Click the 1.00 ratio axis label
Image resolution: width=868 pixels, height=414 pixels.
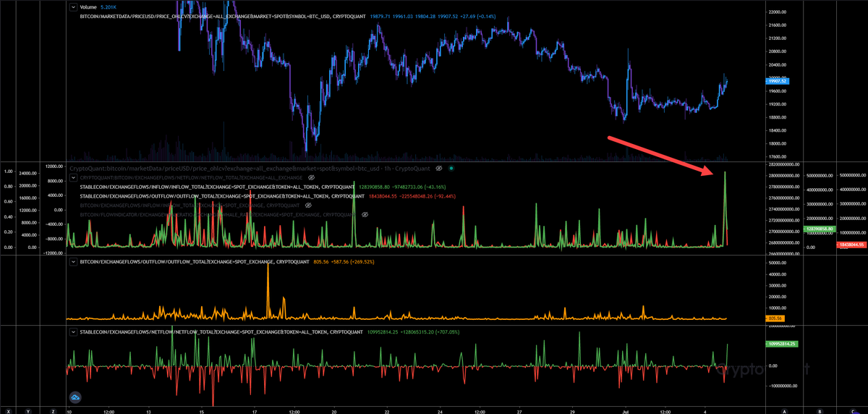click(x=7, y=172)
